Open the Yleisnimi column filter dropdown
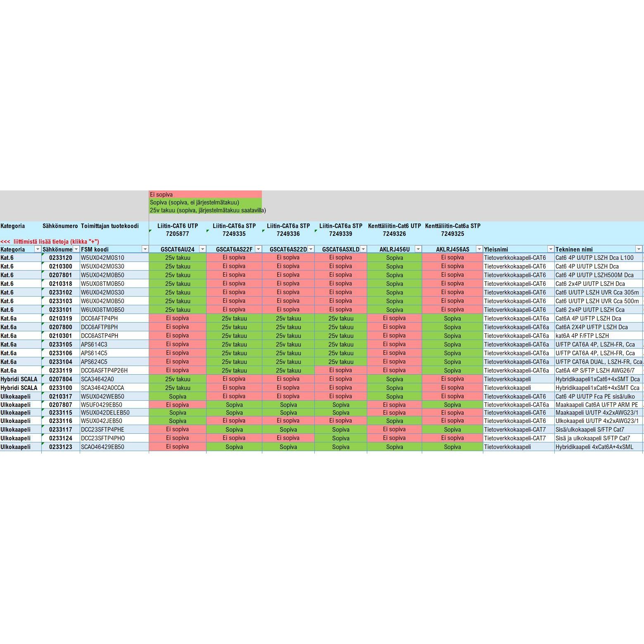This screenshot has height=644, width=644. tap(551, 249)
